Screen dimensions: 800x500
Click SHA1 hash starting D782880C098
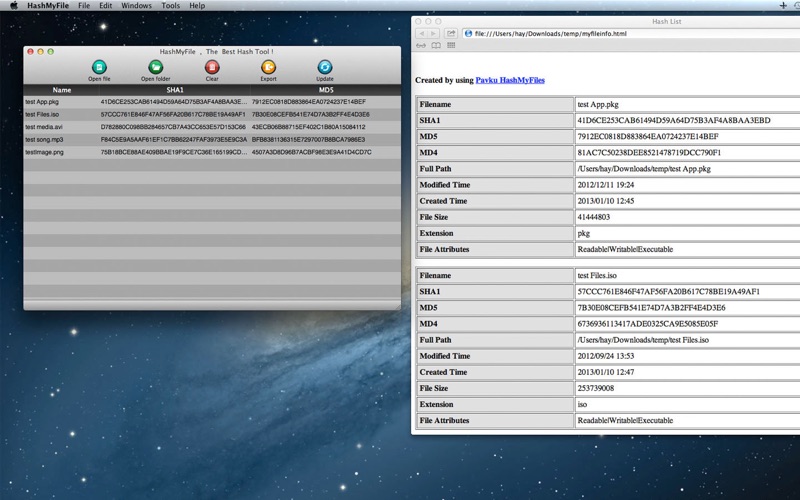tap(173, 127)
